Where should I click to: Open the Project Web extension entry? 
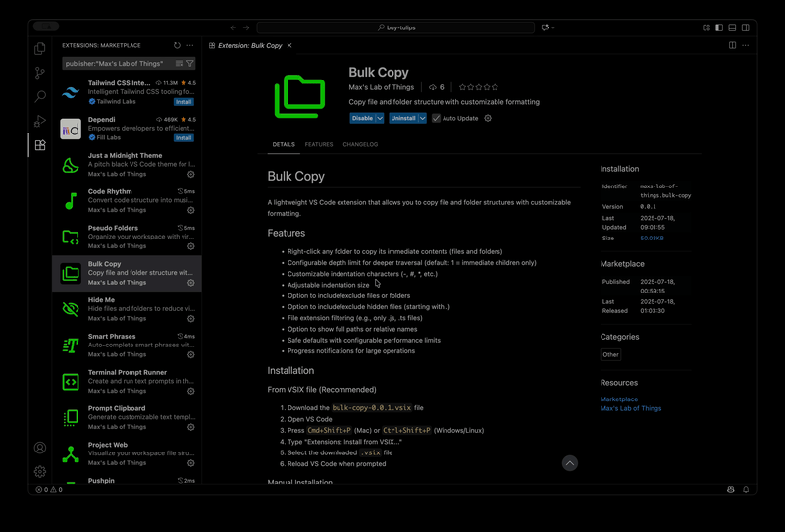coord(128,453)
